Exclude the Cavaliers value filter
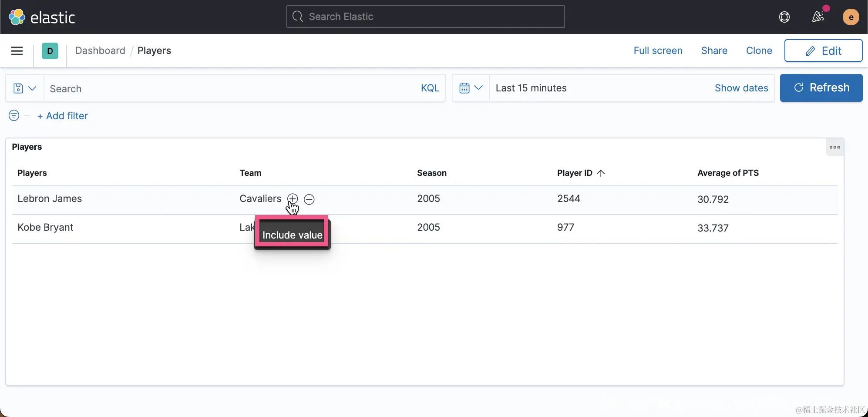The image size is (868, 417). pyautogui.click(x=309, y=199)
